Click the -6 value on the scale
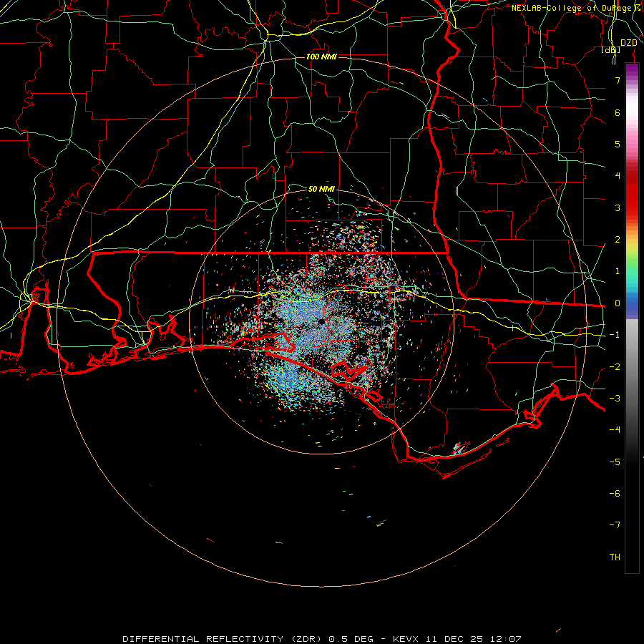The width and height of the screenshot is (644, 644). (x=615, y=494)
